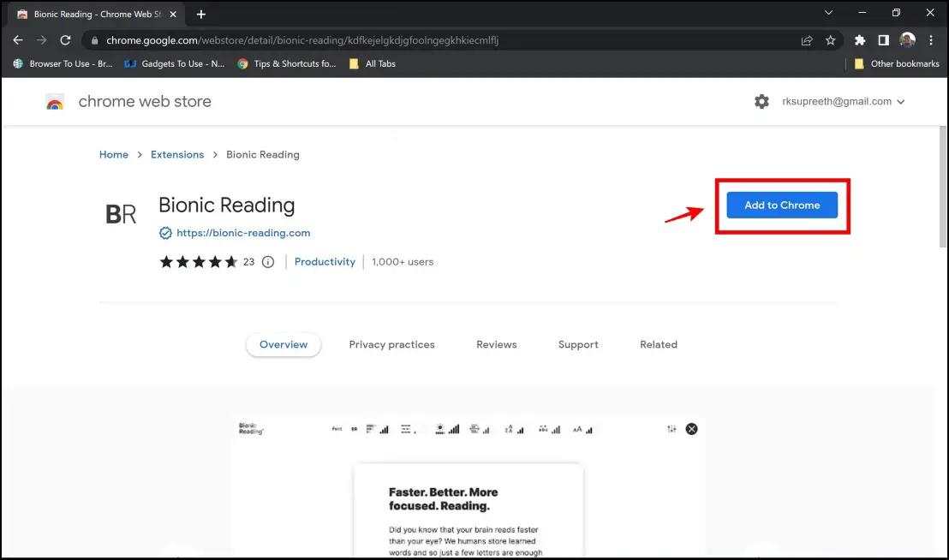
Task: Show the Related tab
Action: pyautogui.click(x=659, y=345)
